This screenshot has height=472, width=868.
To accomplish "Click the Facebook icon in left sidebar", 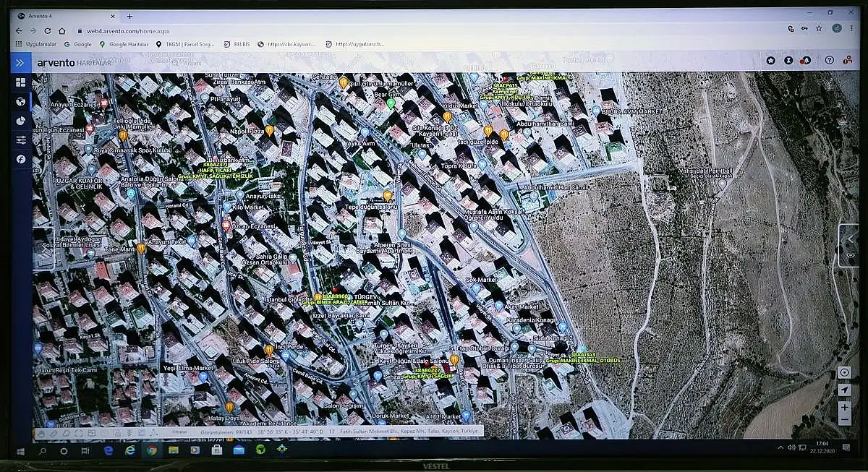I will coord(20,159).
